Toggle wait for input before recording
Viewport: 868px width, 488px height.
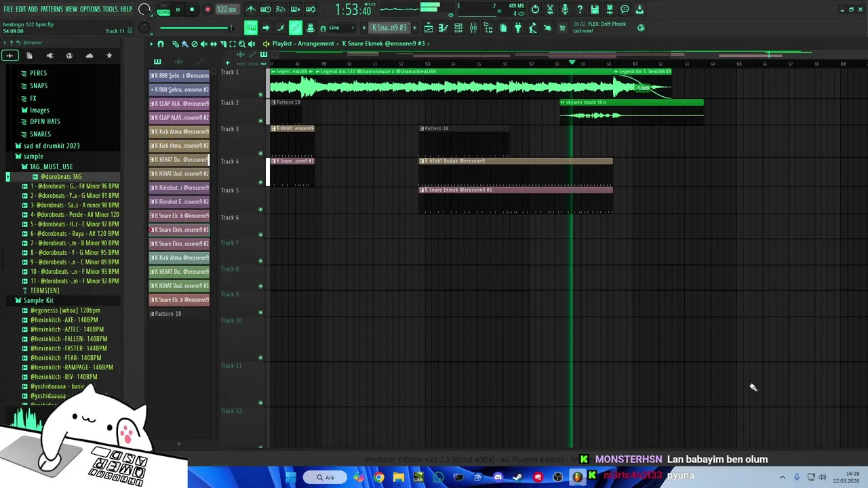coord(266,9)
